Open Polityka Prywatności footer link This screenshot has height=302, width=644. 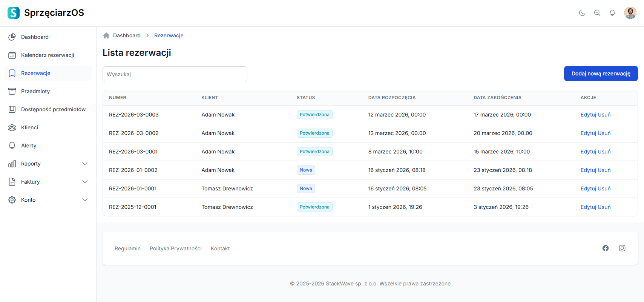click(x=175, y=248)
